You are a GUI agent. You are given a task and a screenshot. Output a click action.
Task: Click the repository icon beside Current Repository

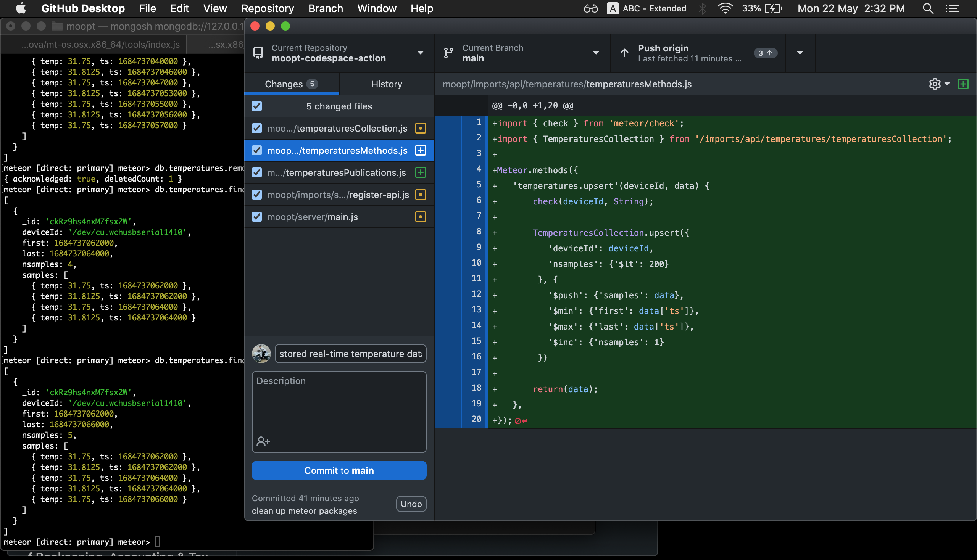(x=258, y=53)
